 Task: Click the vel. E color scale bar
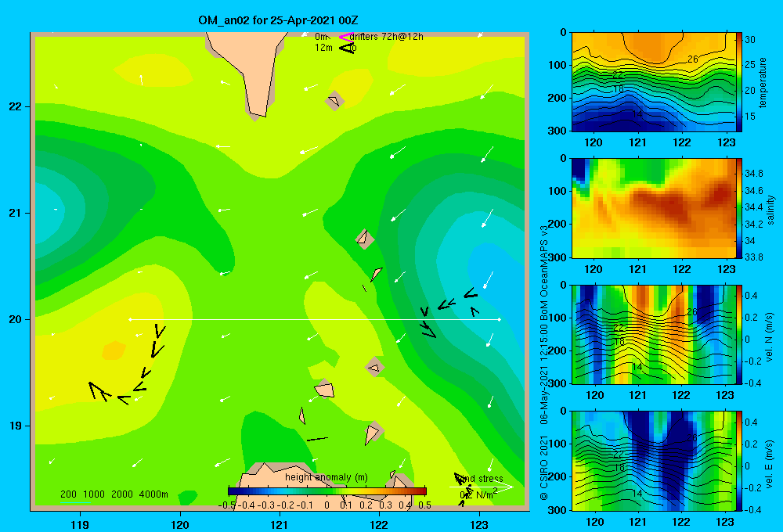tap(738, 461)
